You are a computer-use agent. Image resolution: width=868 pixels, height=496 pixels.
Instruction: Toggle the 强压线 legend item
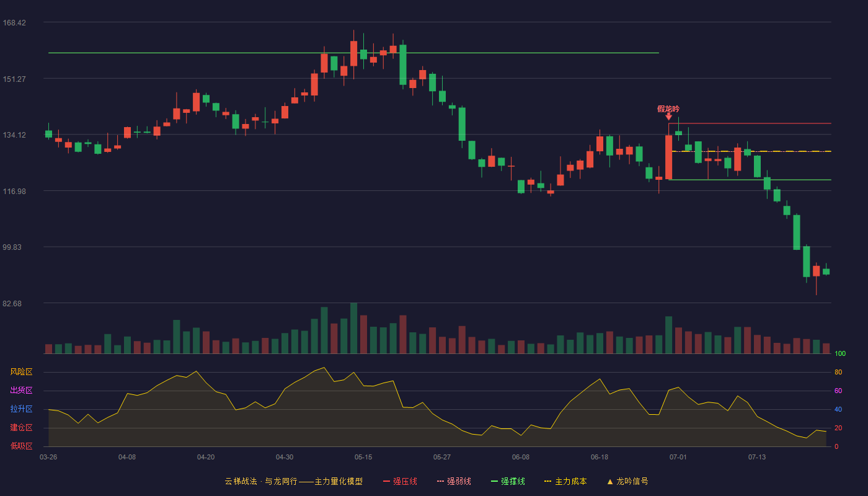(x=400, y=481)
